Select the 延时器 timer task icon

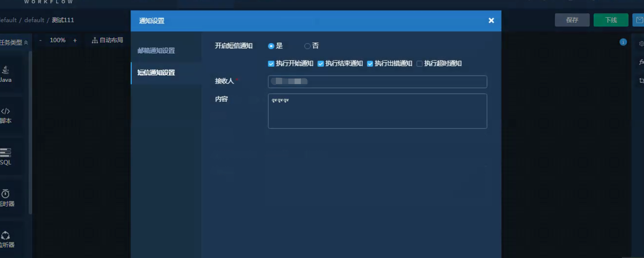(5, 194)
